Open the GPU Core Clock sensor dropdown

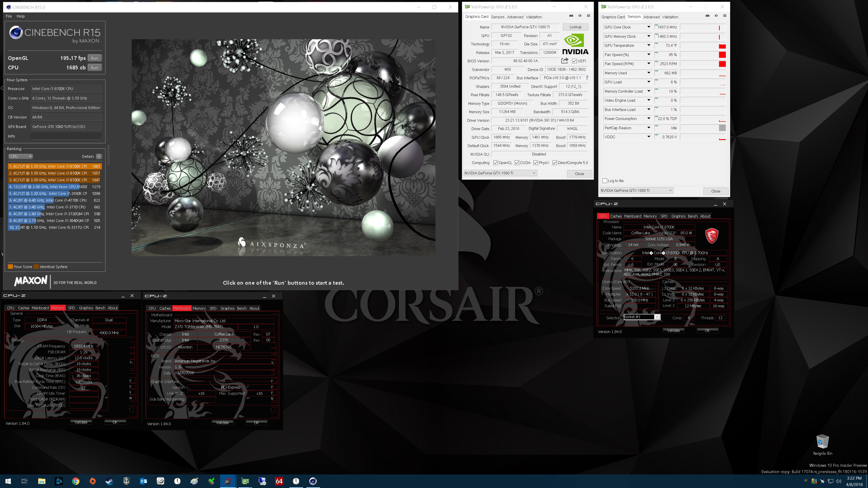(x=649, y=27)
